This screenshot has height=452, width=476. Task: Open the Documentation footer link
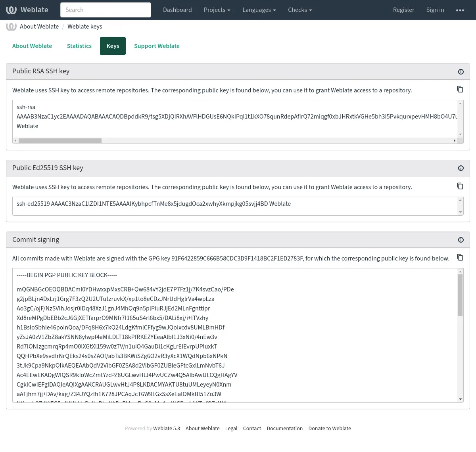coord(284,429)
